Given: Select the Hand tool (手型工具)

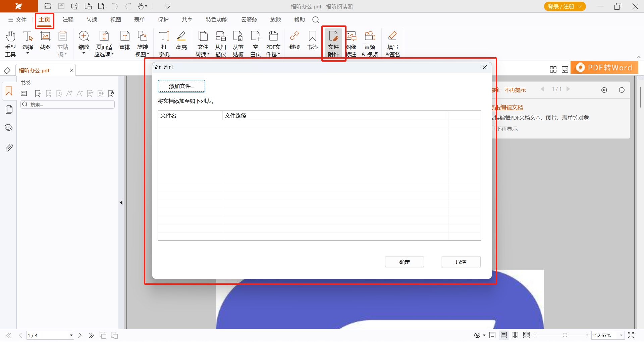Looking at the screenshot, I should pos(10,43).
